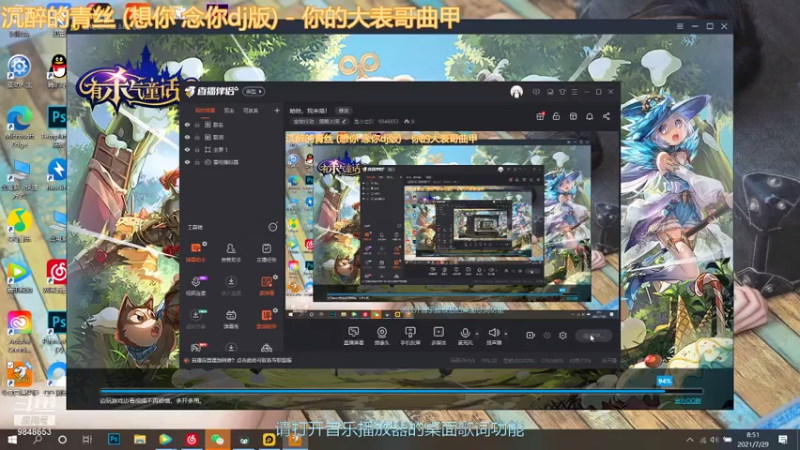Click the live preview canvas in streaming app

452,226
